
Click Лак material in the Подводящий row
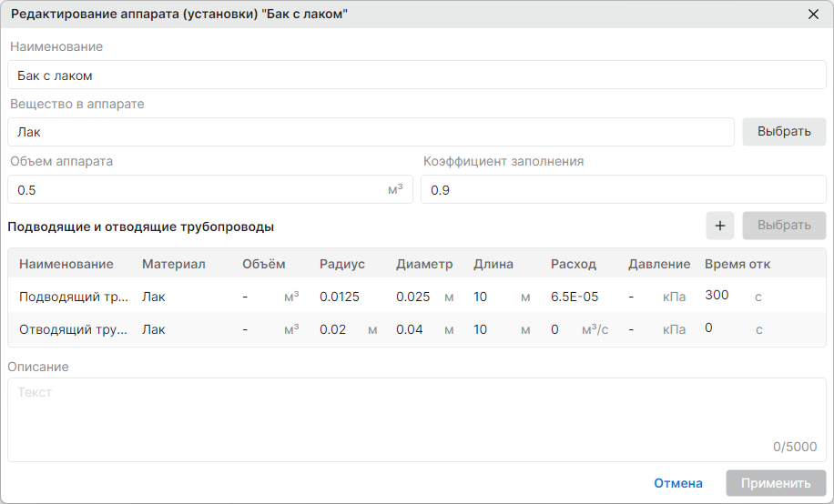pos(153,297)
